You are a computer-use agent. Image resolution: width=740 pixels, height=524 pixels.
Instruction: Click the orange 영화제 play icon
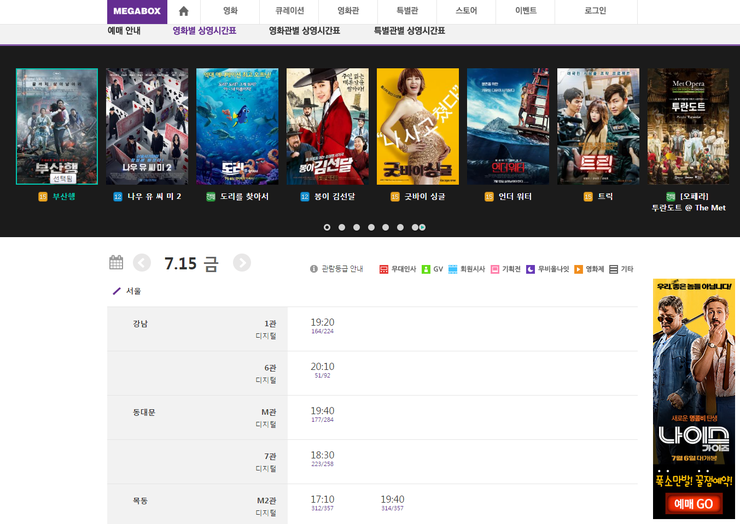[578, 269]
